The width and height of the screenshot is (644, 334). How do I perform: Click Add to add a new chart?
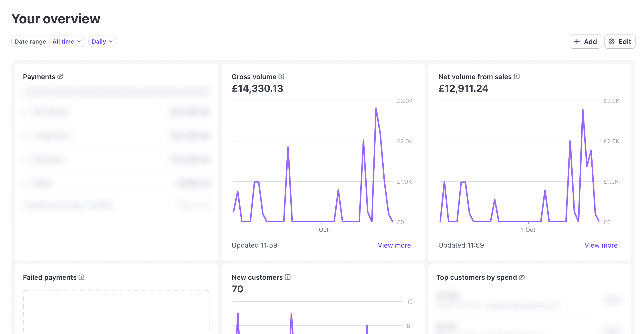coord(585,41)
